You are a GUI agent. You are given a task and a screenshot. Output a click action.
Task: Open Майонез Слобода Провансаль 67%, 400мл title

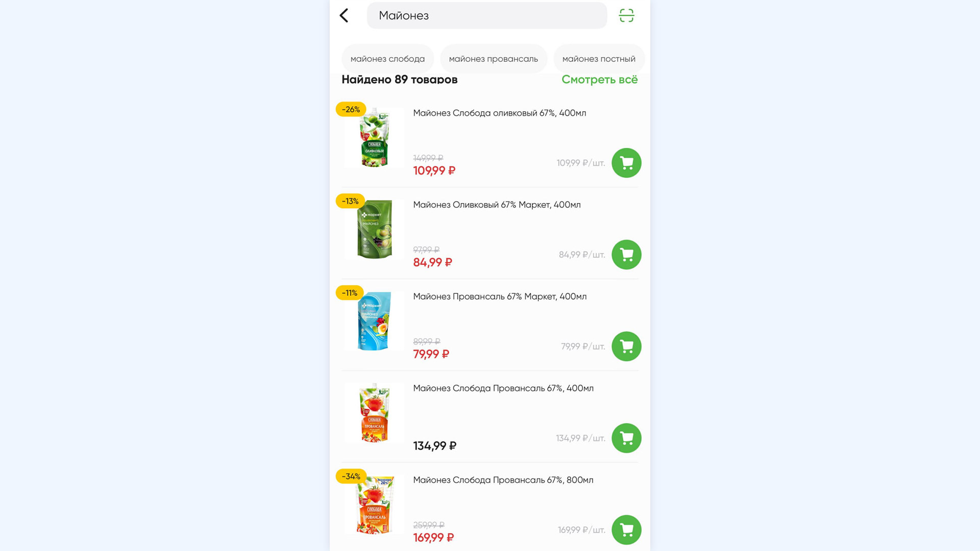[x=503, y=388]
